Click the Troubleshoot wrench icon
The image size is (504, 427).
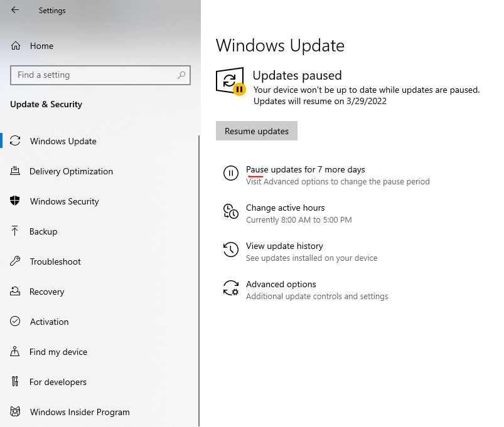click(x=15, y=261)
